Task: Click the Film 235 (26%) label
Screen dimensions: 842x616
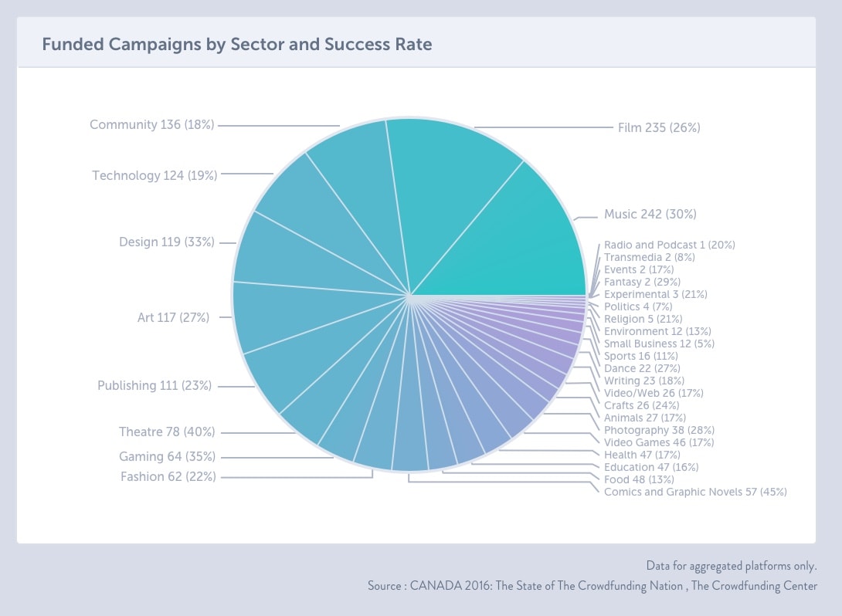Action: tap(659, 128)
